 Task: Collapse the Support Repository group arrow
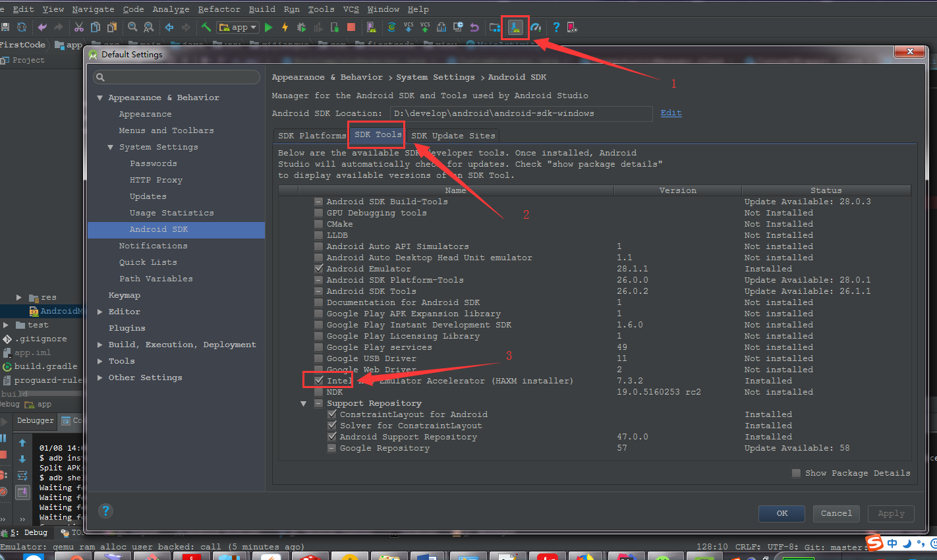tap(304, 403)
